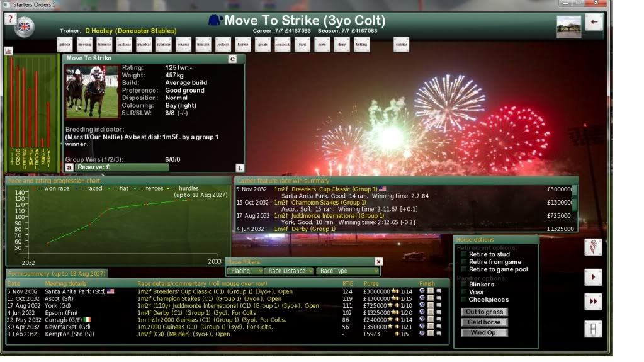Click the Wind Op. button
The height and width of the screenshot is (362, 644).
point(484,332)
